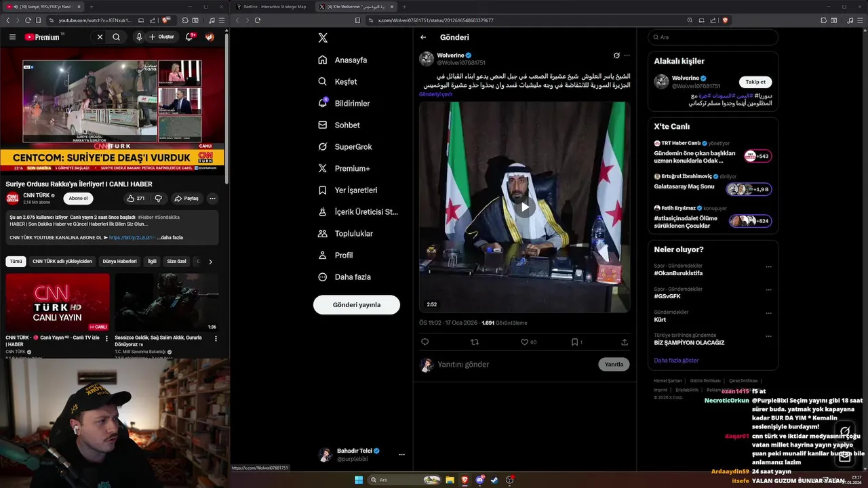Open TRT Haber Canlı live space
The width and height of the screenshot is (868, 488).
click(x=712, y=152)
